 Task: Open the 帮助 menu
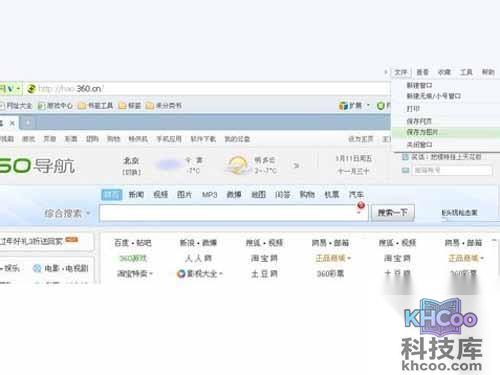[x=488, y=72]
